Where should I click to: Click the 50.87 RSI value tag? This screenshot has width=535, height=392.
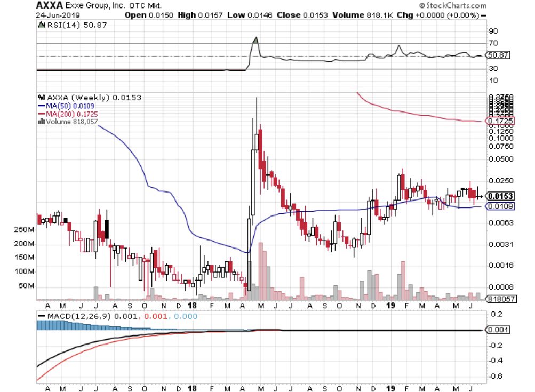[498, 55]
